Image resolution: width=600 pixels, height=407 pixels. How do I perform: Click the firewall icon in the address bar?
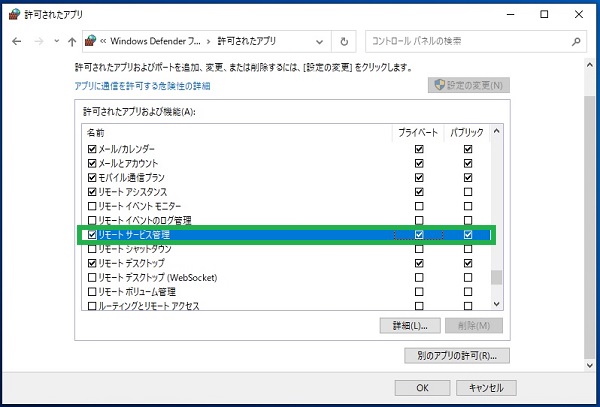click(x=90, y=41)
